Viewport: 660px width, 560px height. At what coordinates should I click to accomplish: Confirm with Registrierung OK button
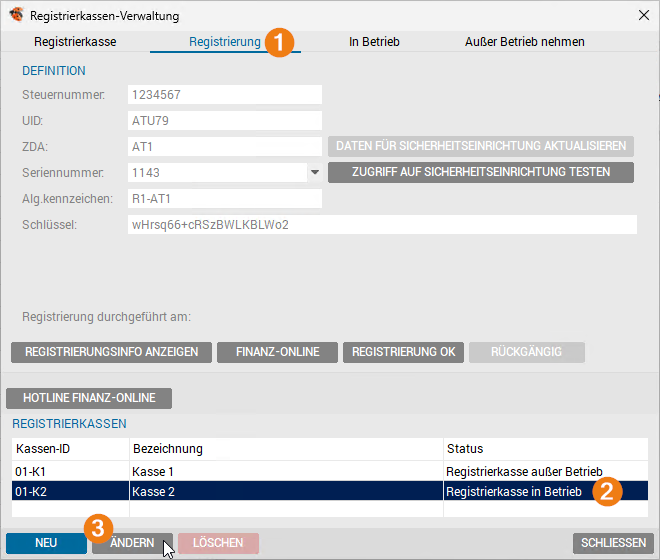tap(403, 352)
